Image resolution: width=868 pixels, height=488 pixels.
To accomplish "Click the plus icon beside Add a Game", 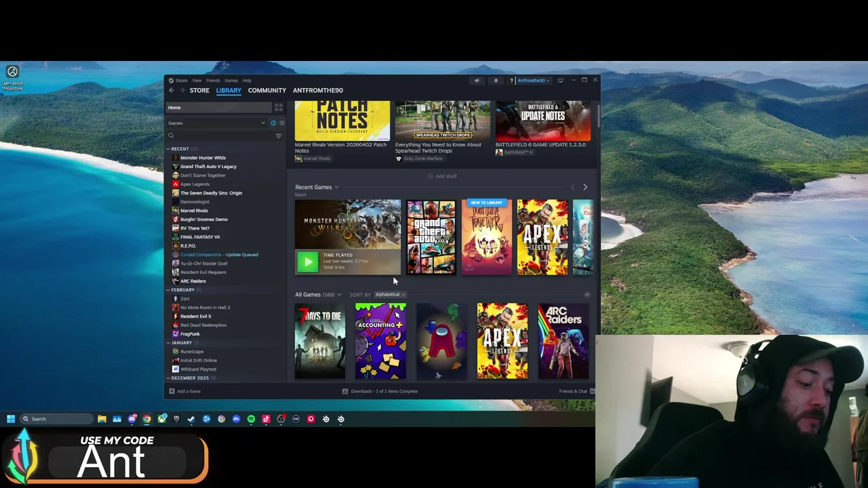I will (x=172, y=391).
